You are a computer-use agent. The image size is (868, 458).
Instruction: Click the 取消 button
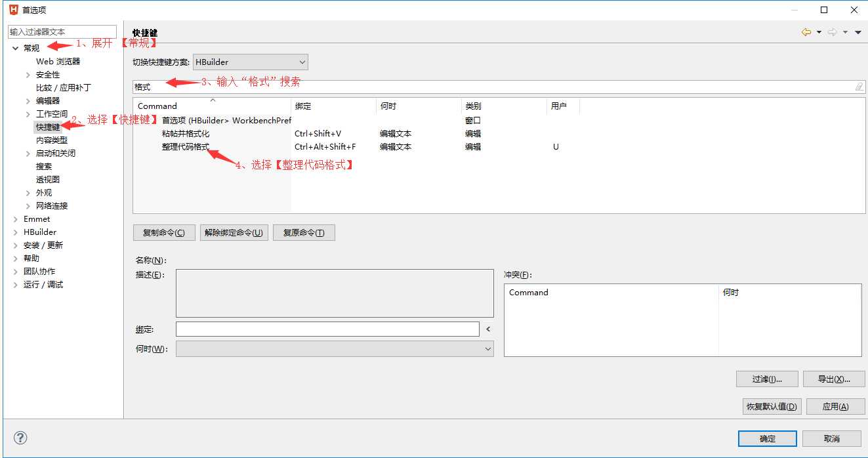pos(831,439)
